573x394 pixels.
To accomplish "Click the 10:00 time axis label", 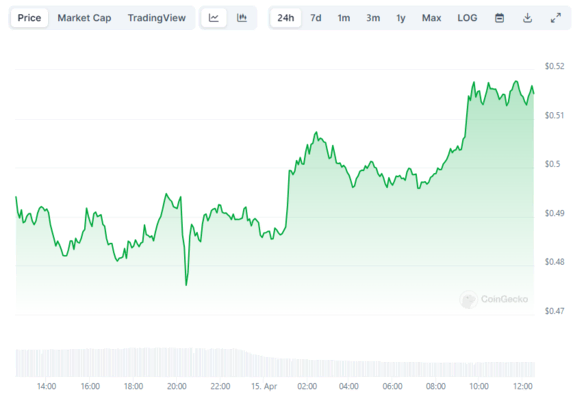I will click(x=479, y=386).
